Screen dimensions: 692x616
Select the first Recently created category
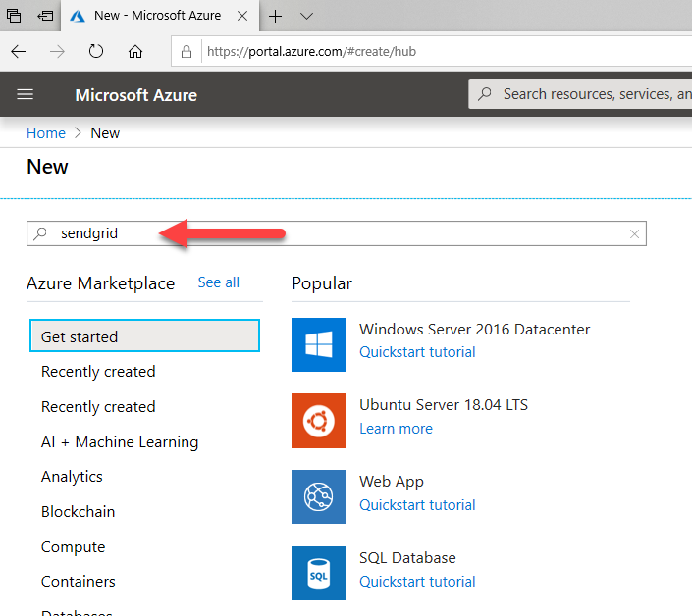(x=98, y=372)
